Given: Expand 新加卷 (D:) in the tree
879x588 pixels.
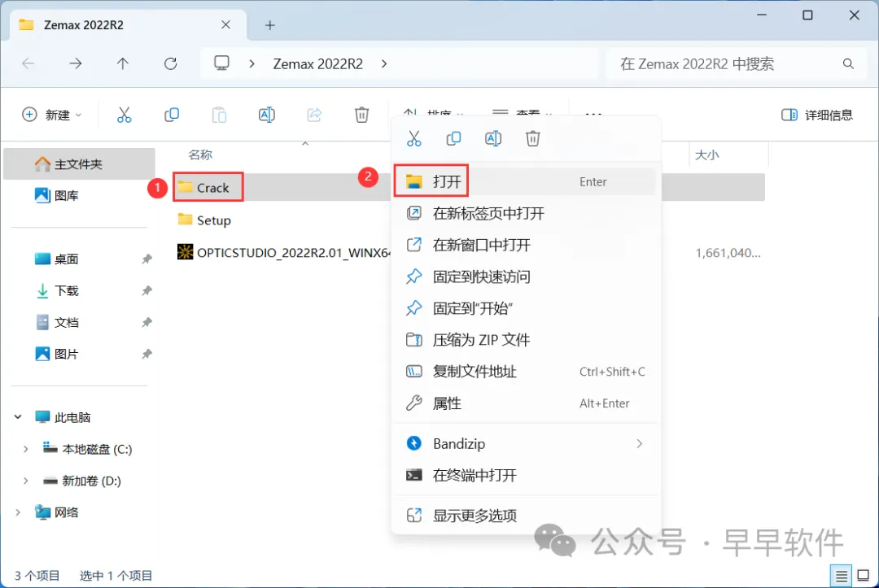Looking at the screenshot, I should [x=26, y=481].
